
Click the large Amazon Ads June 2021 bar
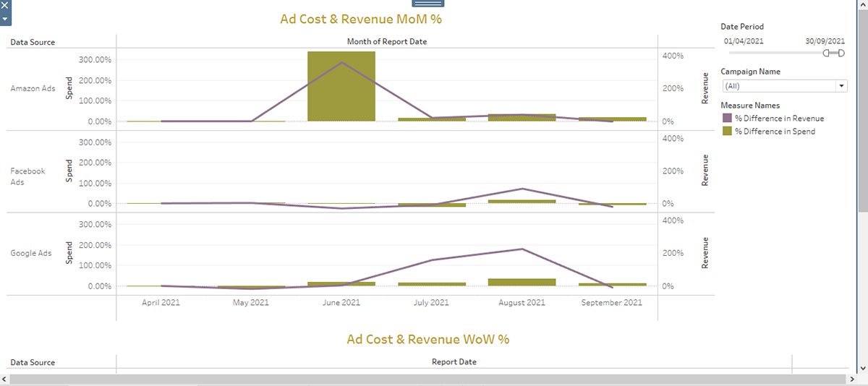pos(341,86)
